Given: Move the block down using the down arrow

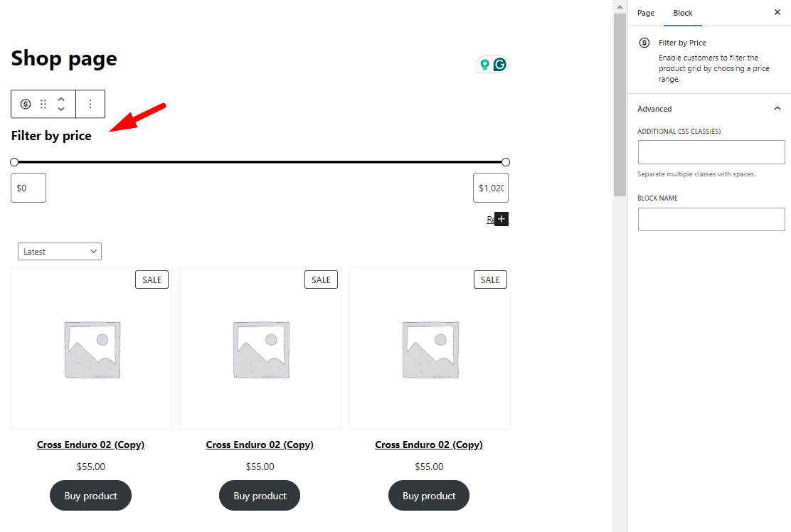Looking at the screenshot, I should click(61, 108).
